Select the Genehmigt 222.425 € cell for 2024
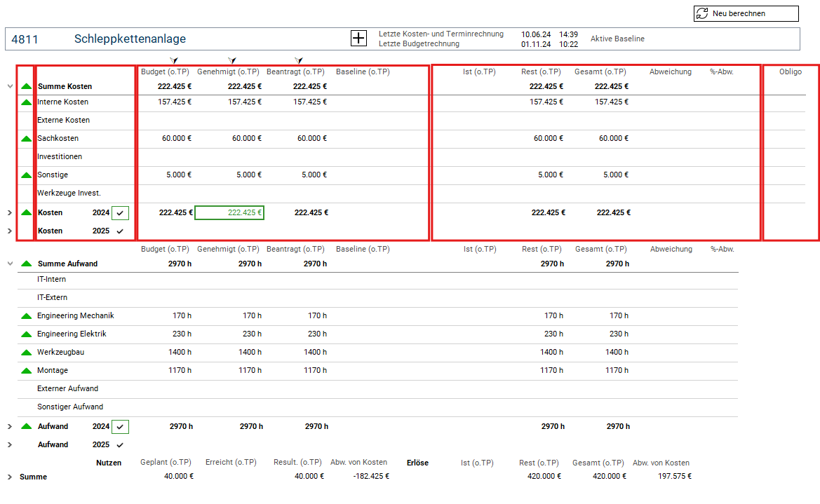This screenshot has height=504, width=820. coord(229,212)
